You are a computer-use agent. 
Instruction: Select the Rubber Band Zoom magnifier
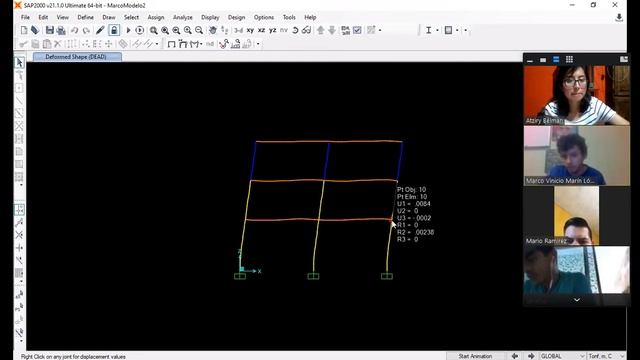[x=153, y=30]
